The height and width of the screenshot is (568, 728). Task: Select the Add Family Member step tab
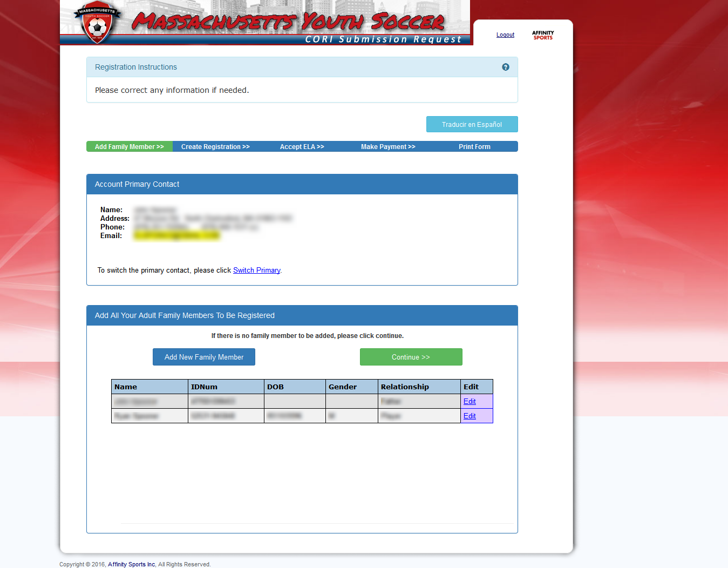coord(130,146)
